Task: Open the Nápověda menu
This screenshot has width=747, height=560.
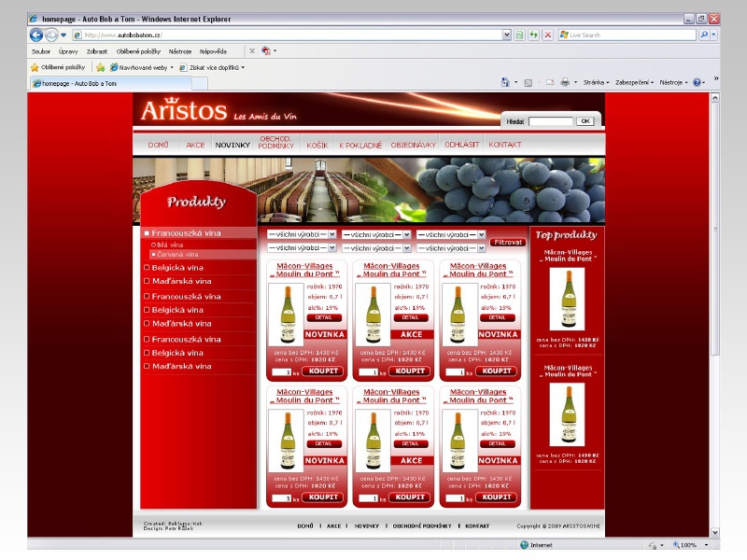Action: point(213,51)
